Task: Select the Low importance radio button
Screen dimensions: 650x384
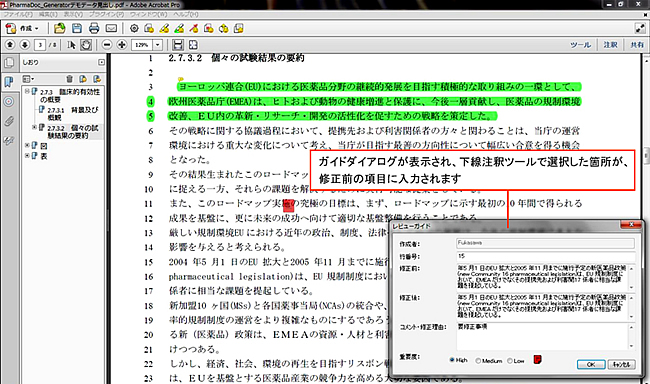Action: coord(509,361)
